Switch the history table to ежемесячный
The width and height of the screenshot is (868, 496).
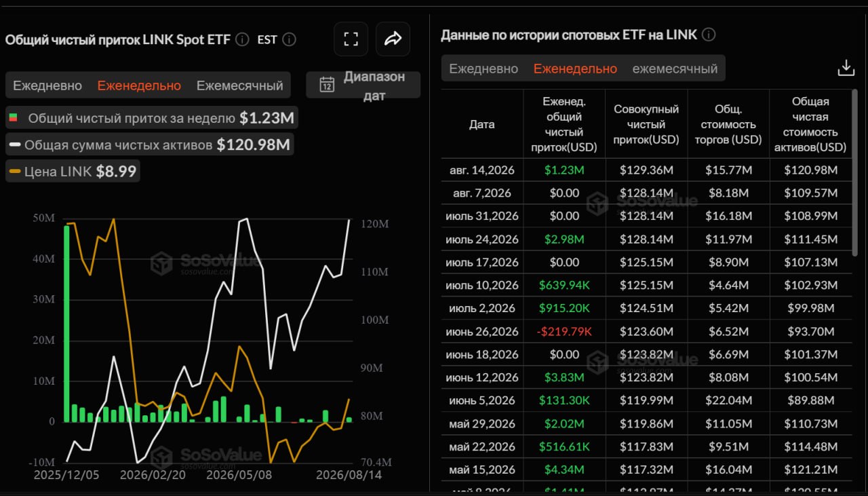pyautogui.click(x=675, y=69)
